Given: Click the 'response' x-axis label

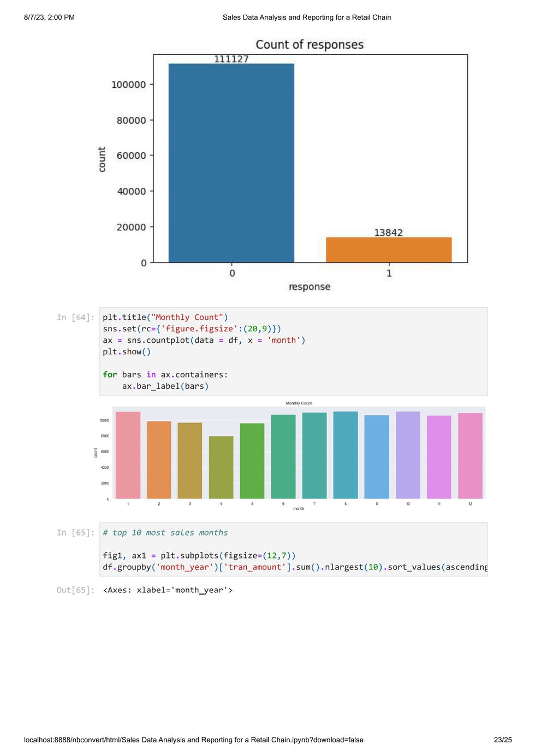Looking at the screenshot, I should tap(309, 286).
